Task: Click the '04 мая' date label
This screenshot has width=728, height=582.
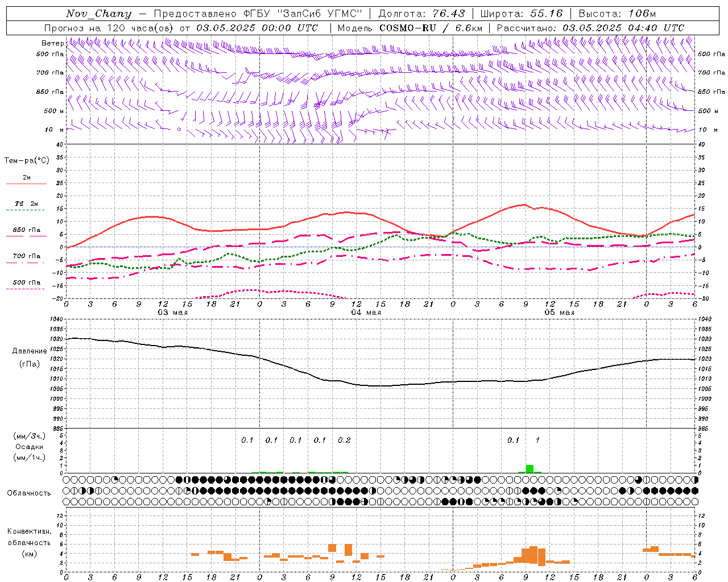Action: click(366, 313)
